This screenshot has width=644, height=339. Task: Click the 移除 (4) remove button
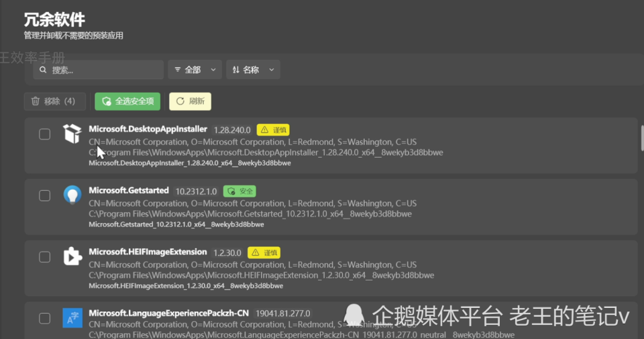click(54, 101)
